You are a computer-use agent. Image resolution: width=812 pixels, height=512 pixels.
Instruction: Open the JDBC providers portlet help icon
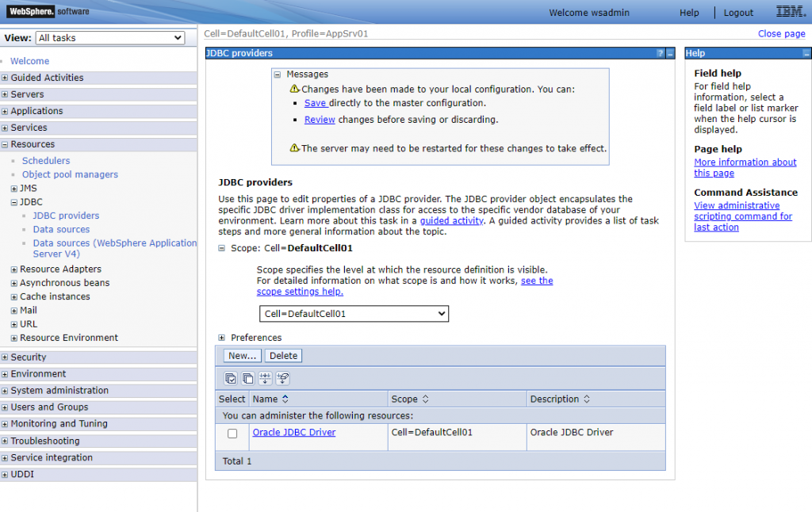coord(660,53)
